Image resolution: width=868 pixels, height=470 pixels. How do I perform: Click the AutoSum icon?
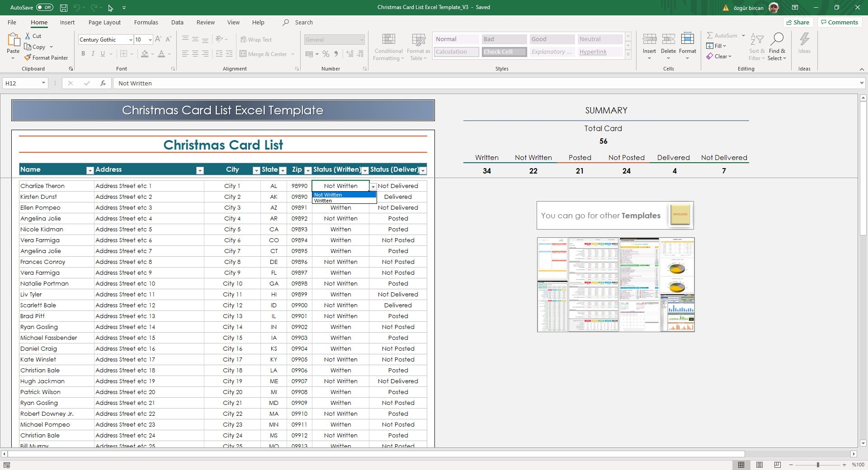tap(710, 35)
